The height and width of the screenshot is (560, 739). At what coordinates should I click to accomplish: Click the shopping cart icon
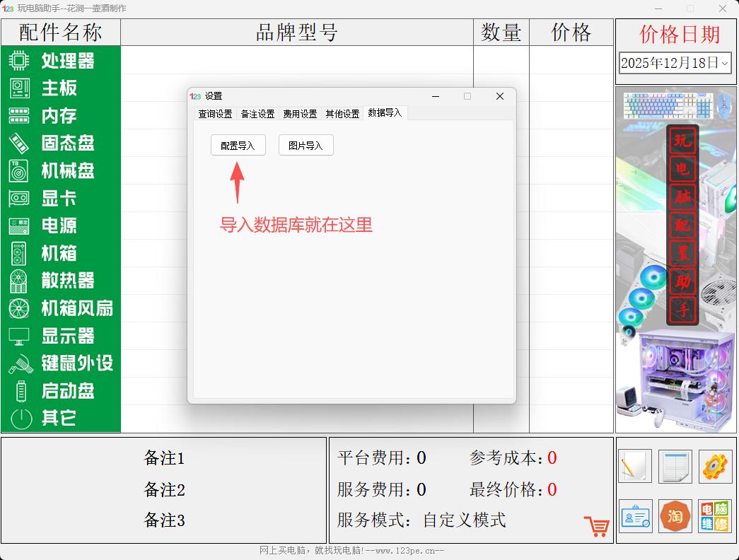(596, 526)
